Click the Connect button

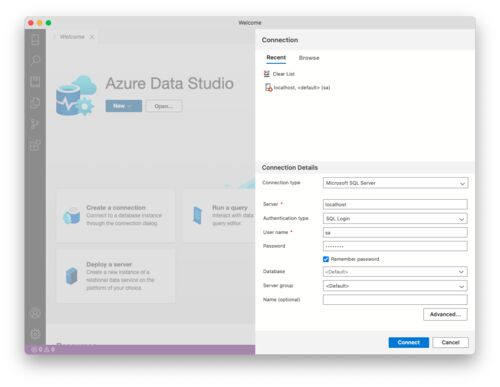(x=409, y=342)
